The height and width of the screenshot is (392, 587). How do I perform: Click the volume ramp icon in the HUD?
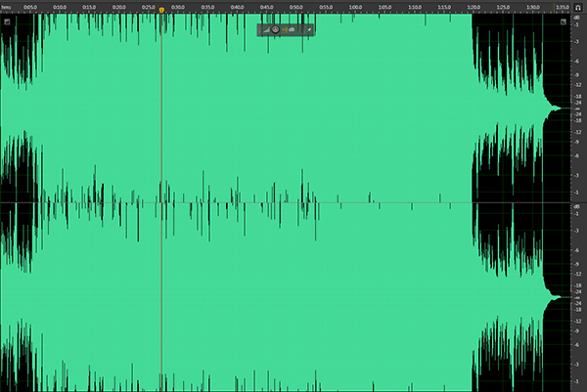267,29
